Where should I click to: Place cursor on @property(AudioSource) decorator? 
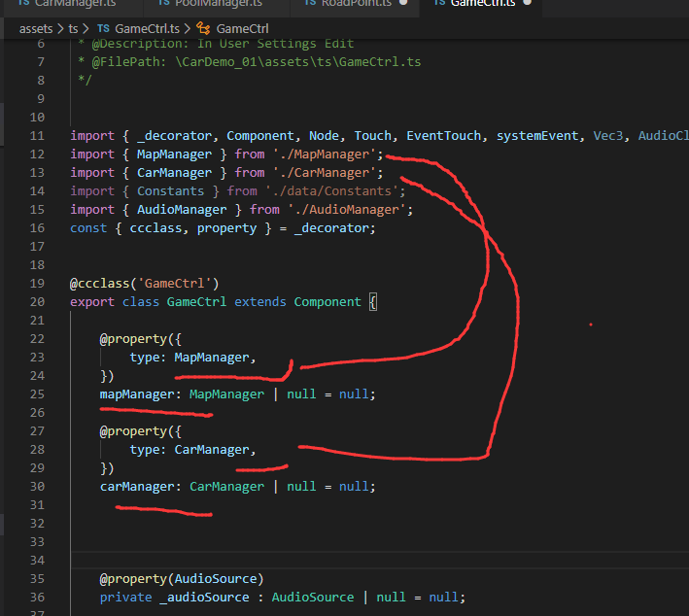(181, 579)
